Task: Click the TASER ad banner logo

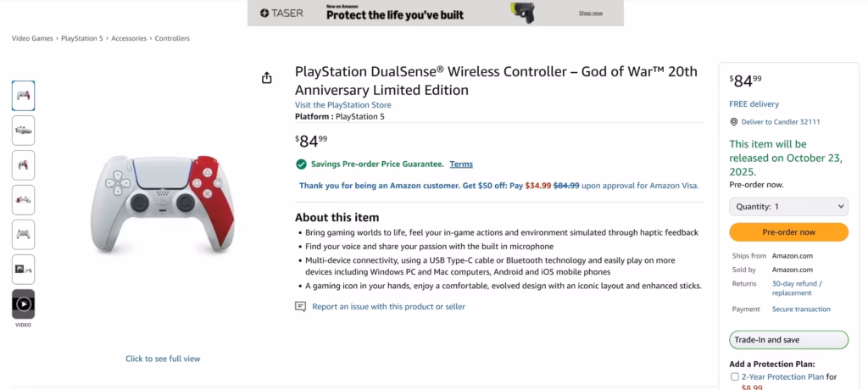Action: [275, 13]
